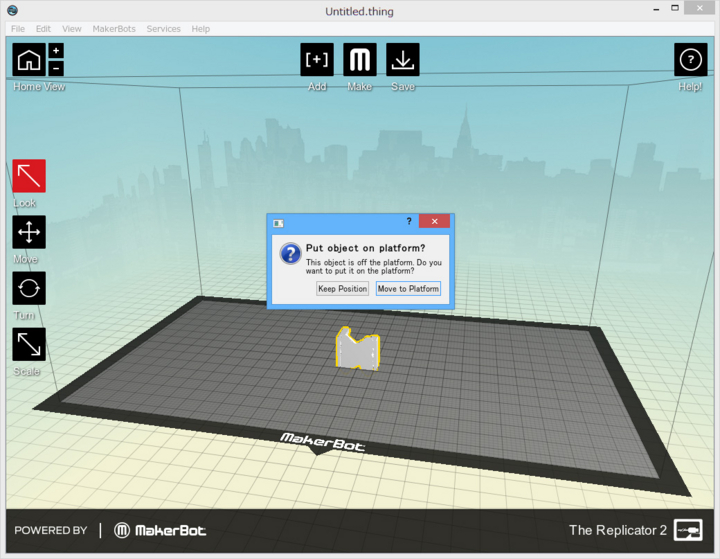Click the dialog title bar help question mark
720x559 pixels.
(409, 221)
